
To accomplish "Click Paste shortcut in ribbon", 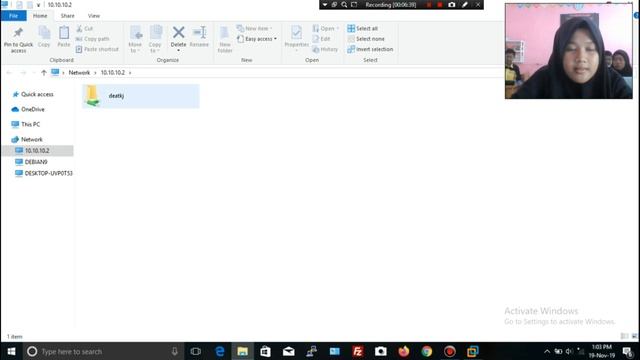I will click(97, 49).
